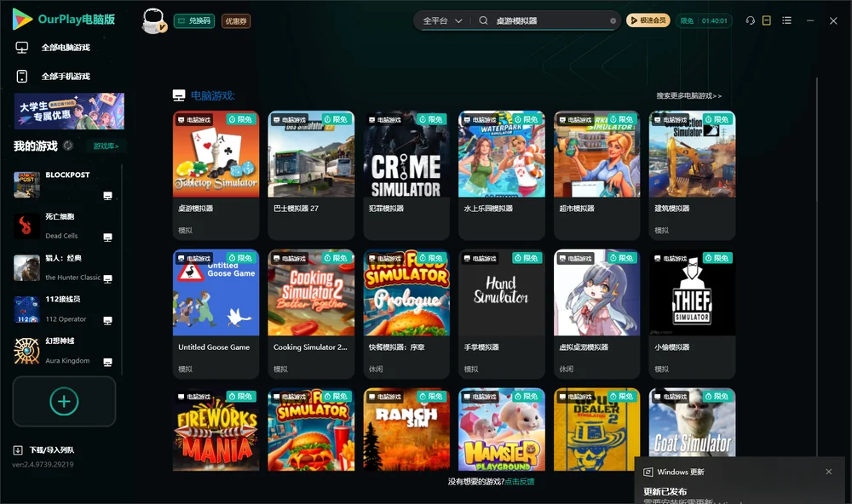Screen dimensions: 852x504
Task: Open the Hand Simulator game card
Action: pyautogui.click(x=502, y=314)
